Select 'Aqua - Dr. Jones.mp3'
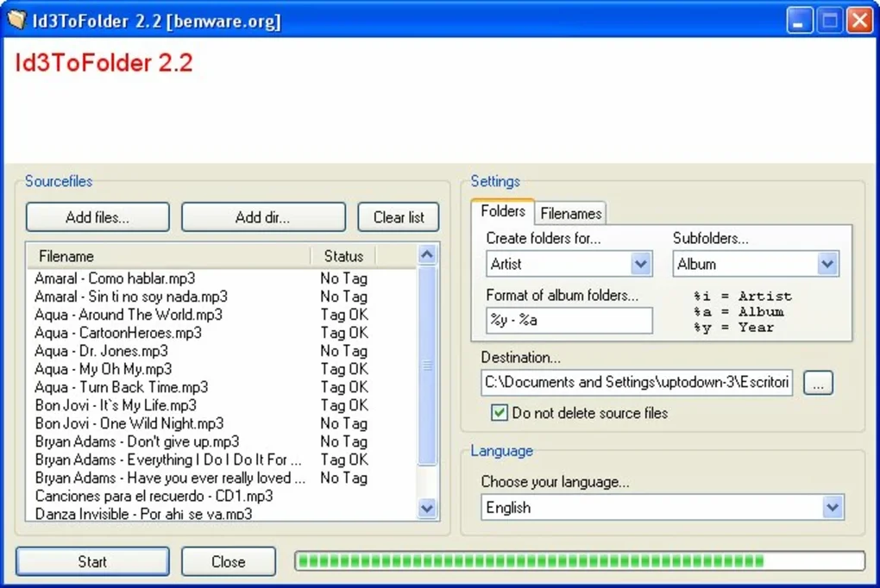 point(102,351)
